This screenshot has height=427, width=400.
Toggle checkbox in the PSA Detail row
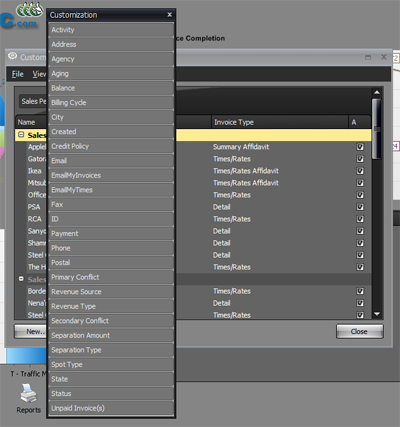click(x=360, y=207)
